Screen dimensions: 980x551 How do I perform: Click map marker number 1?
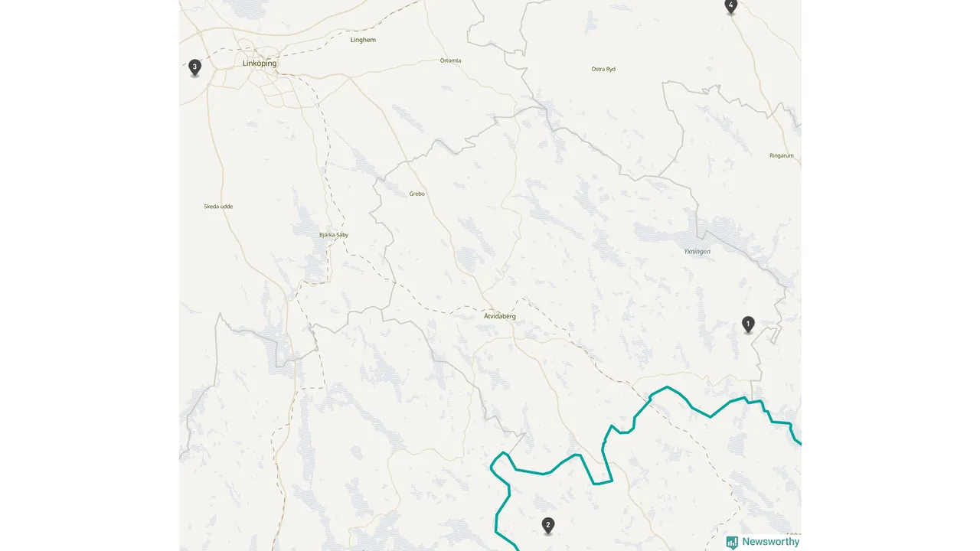748,324
